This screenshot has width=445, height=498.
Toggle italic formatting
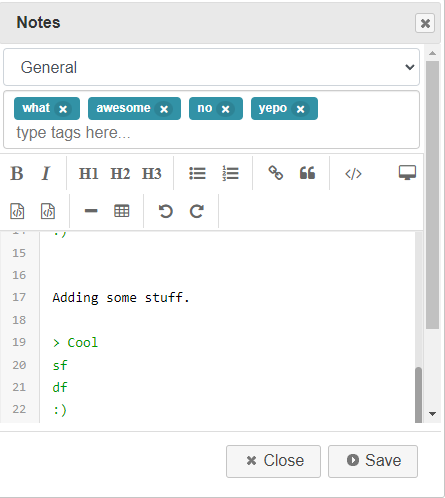tap(46, 173)
